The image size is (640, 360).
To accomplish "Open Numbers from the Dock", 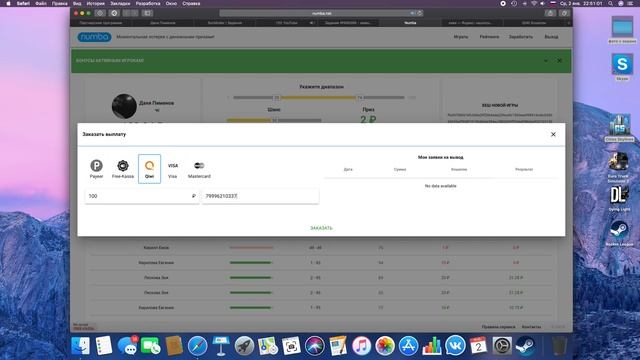I will (432, 346).
